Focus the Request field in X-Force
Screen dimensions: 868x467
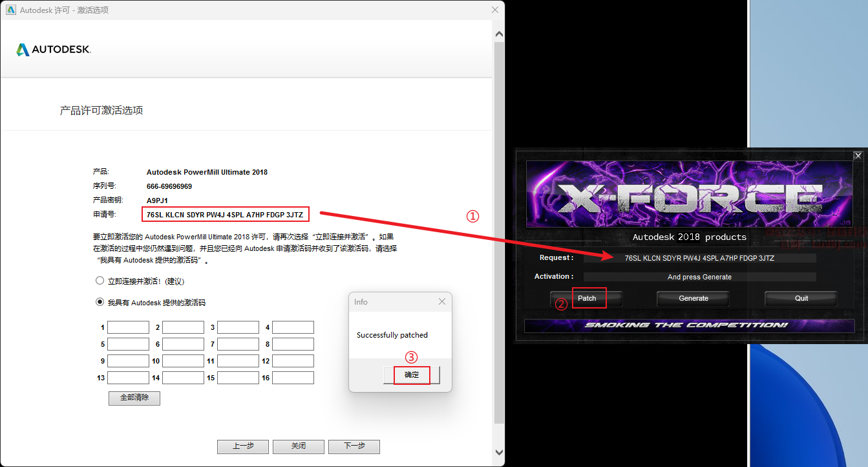pyautogui.click(x=699, y=258)
